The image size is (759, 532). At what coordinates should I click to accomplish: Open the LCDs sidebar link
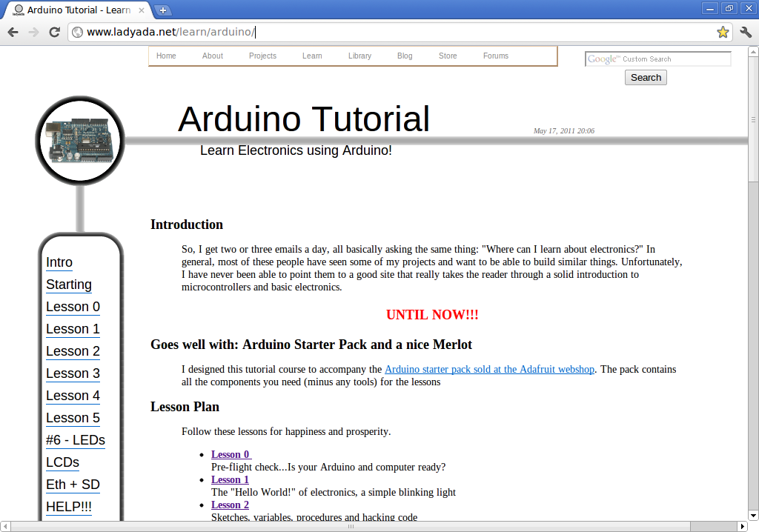[x=62, y=463]
